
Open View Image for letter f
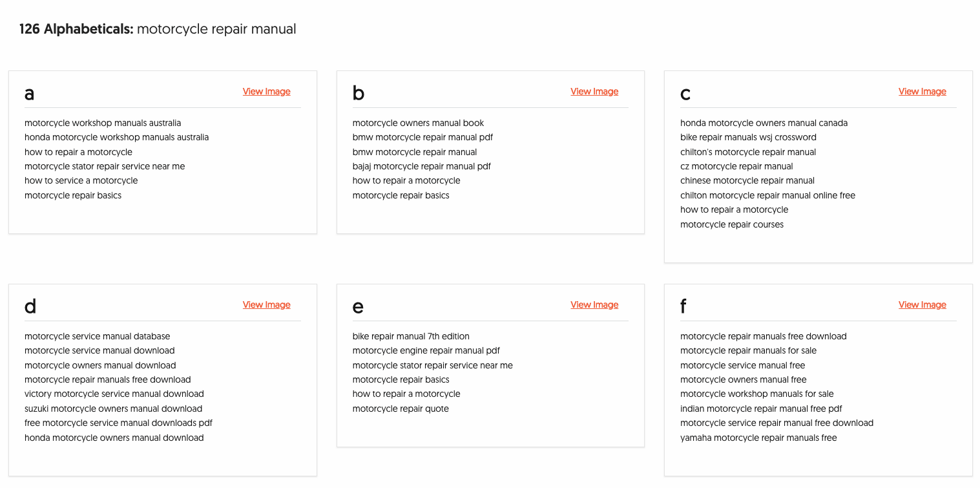[x=922, y=305]
